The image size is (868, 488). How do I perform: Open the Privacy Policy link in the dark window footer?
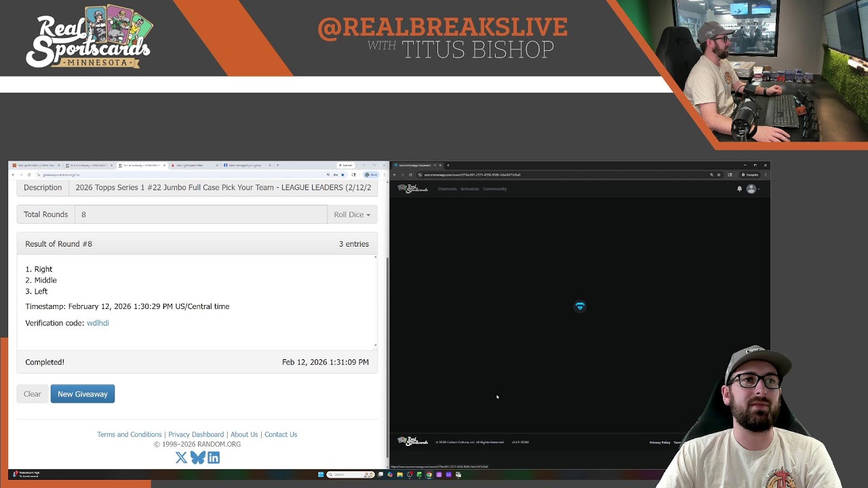coord(660,443)
